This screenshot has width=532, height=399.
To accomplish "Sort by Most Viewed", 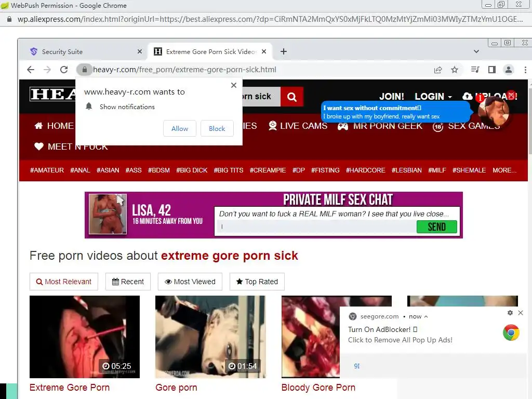I will point(190,282).
